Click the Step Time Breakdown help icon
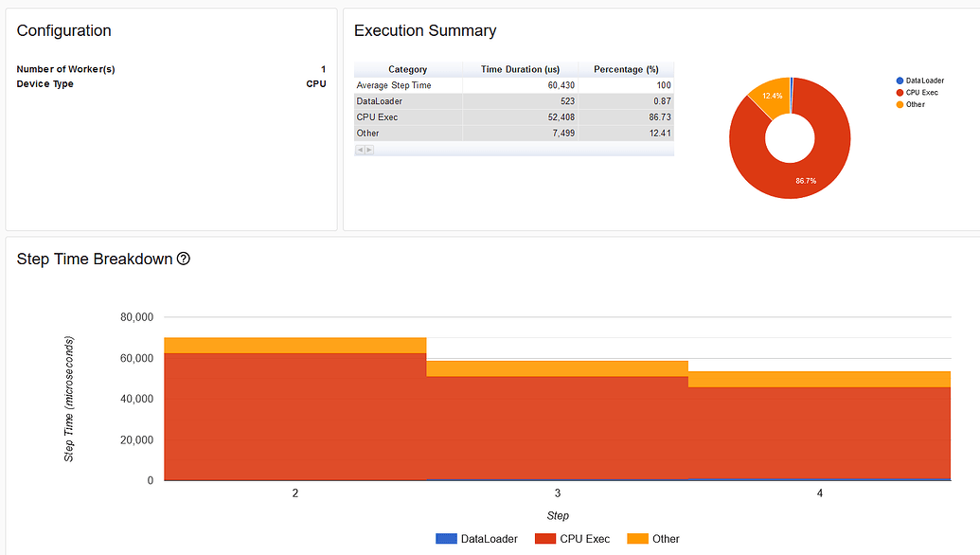The width and height of the screenshot is (980, 555). pyautogui.click(x=184, y=260)
